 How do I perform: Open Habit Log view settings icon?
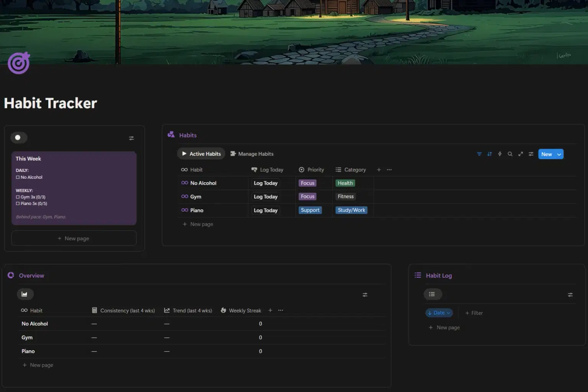tap(570, 295)
